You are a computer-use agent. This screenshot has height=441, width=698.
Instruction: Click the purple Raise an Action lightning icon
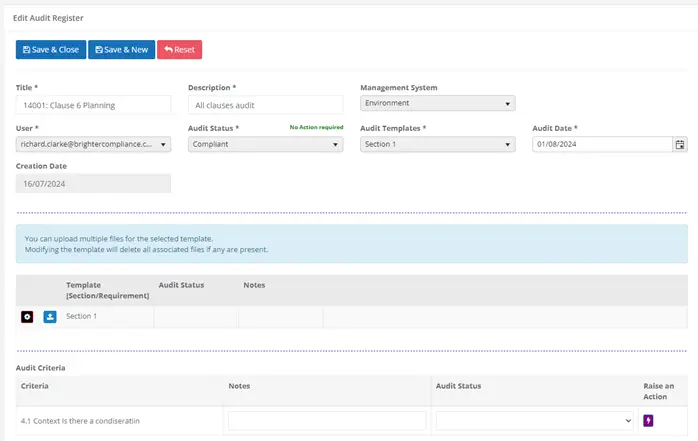(x=648, y=421)
